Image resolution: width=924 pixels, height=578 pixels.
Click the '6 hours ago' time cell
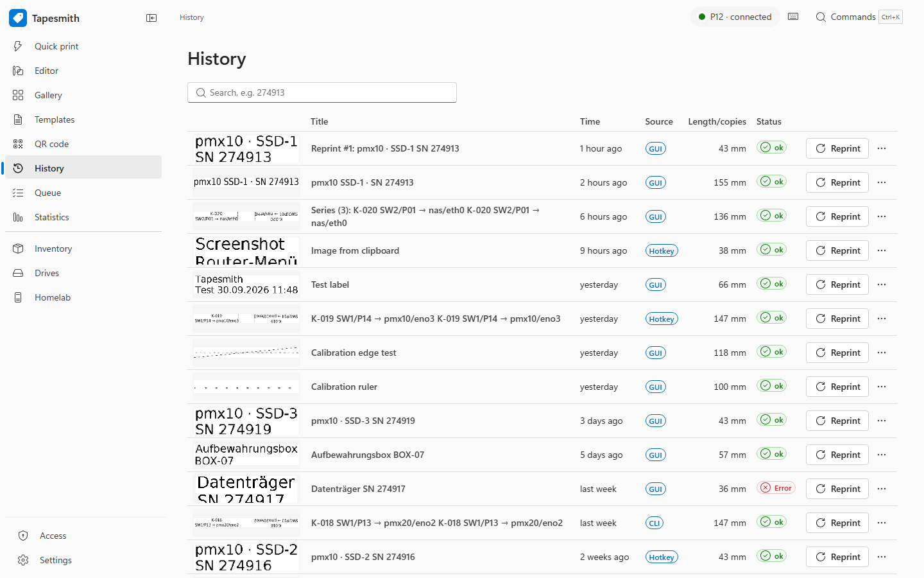(x=603, y=216)
